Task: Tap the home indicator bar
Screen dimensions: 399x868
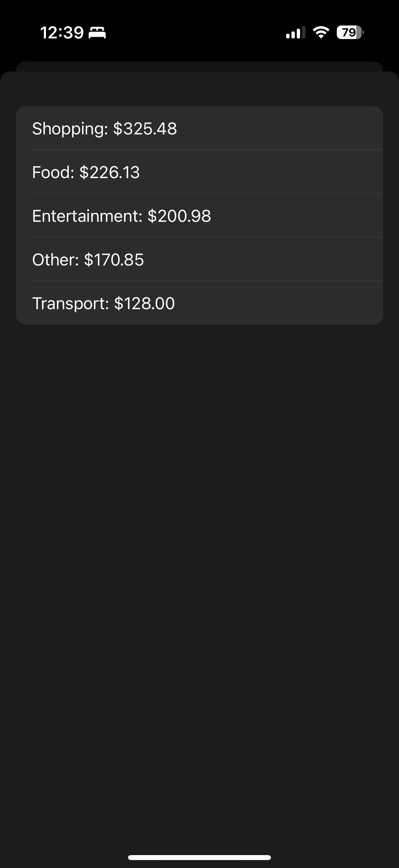Action: point(199,857)
